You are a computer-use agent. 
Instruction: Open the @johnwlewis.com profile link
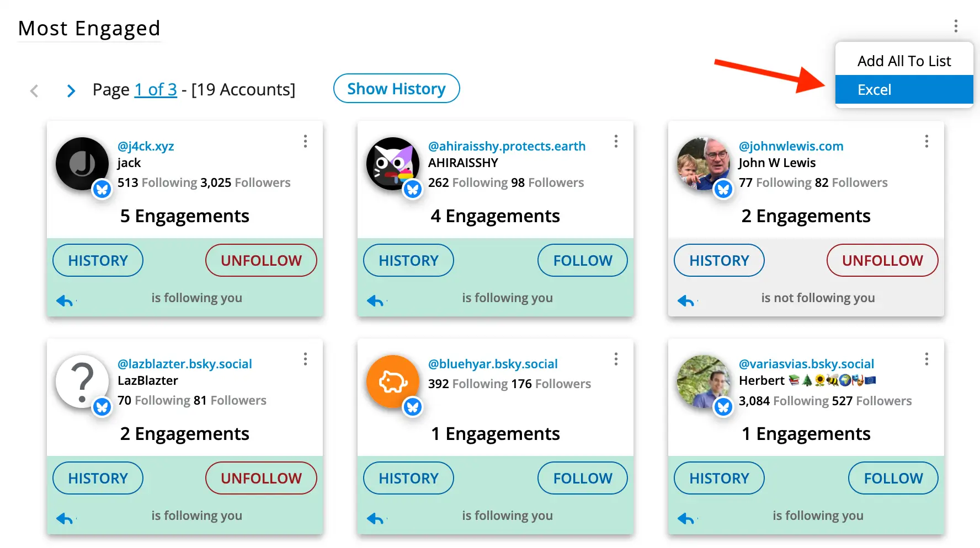pyautogui.click(x=791, y=146)
